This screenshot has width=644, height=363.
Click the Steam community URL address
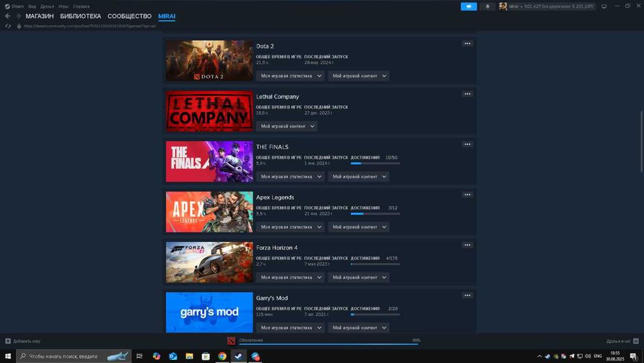(90, 26)
